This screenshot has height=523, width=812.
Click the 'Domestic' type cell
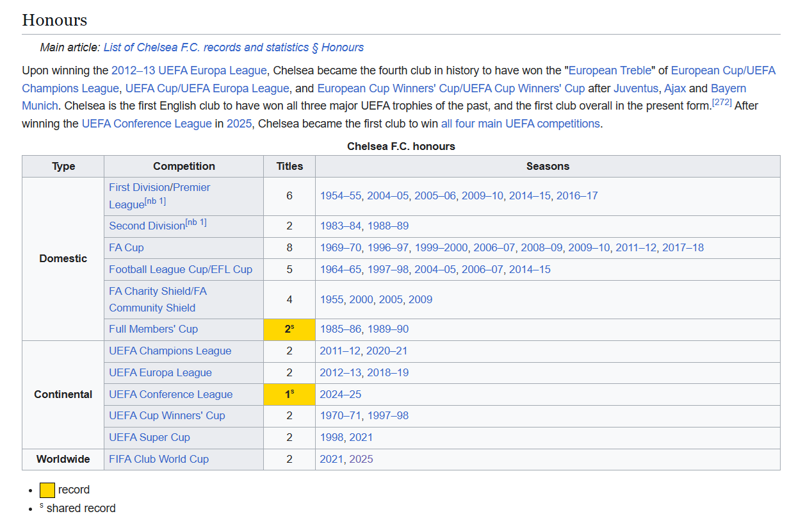(63, 259)
